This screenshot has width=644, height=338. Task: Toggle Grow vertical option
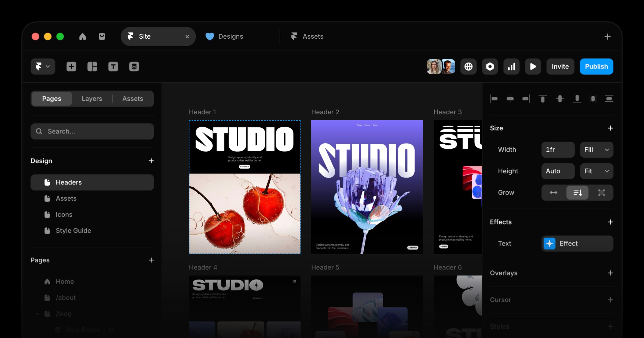[577, 193]
